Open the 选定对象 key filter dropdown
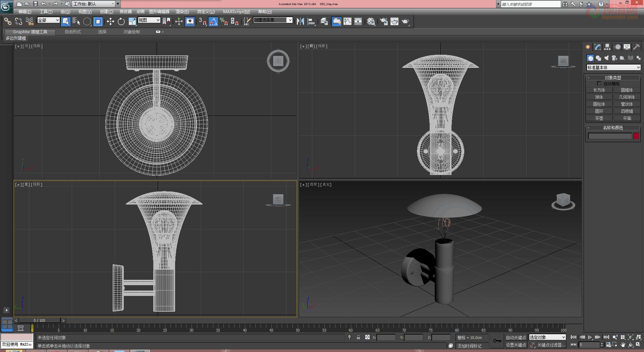644x352 pixels. pyautogui.click(x=547, y=337)
